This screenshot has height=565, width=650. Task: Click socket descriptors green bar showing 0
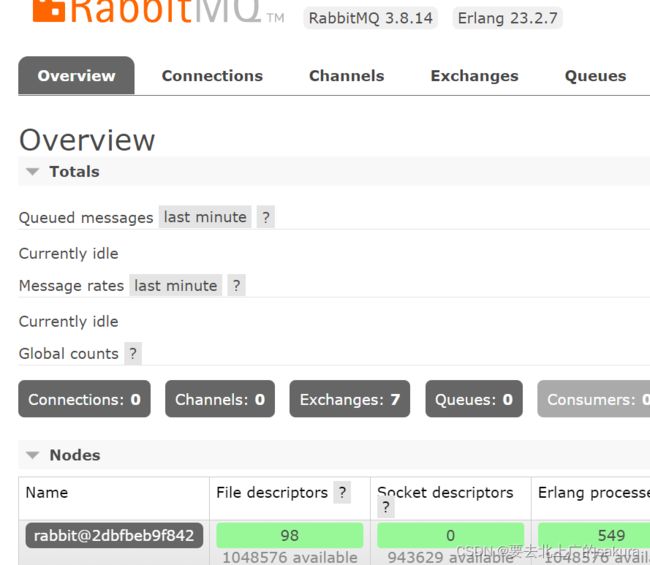tap(451, 535)
